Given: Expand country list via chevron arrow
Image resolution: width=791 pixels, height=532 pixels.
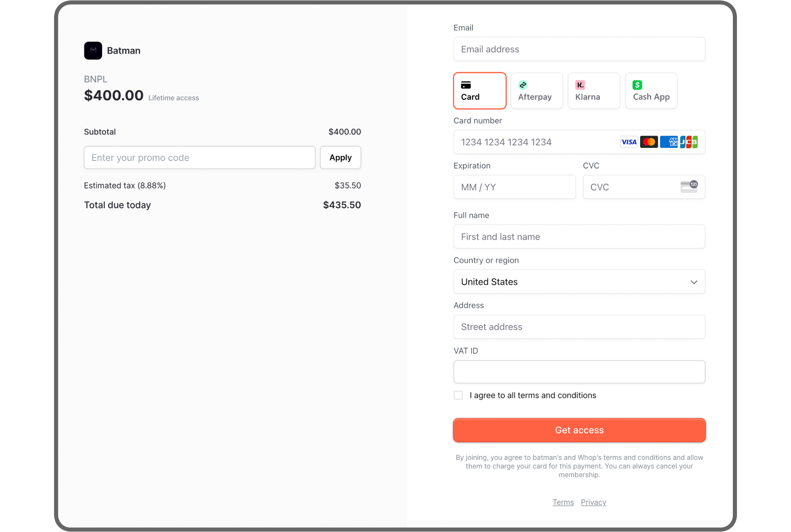Looking at the screenshot, I should click(694, 282).
